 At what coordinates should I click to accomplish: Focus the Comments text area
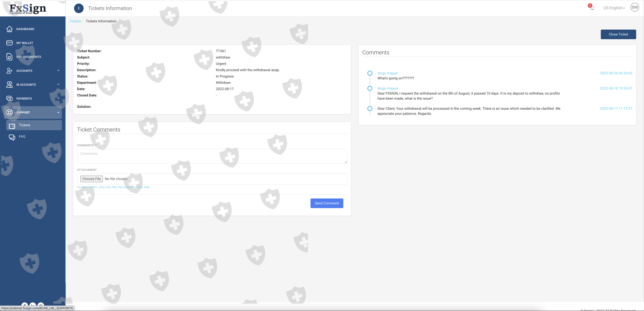(x=212, y=156)
